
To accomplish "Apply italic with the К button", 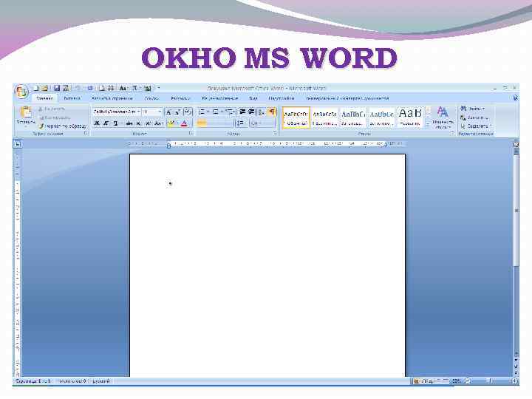I will tap(106, 123).
